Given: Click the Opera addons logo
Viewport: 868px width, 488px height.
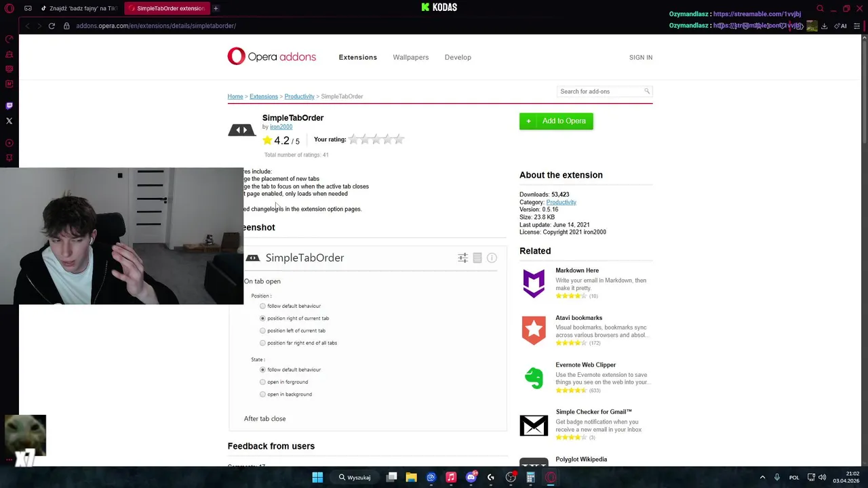Looking at the screenshot, I should (272, 56).
